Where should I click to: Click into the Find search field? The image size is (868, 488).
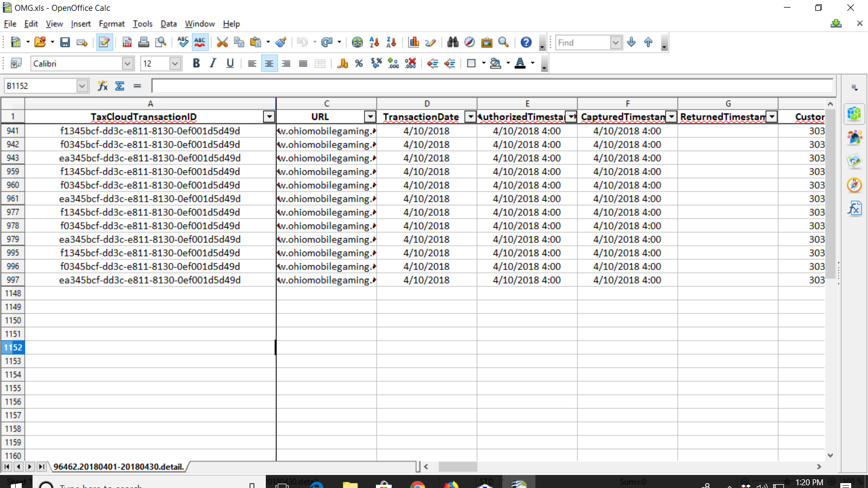click(583, 42)
